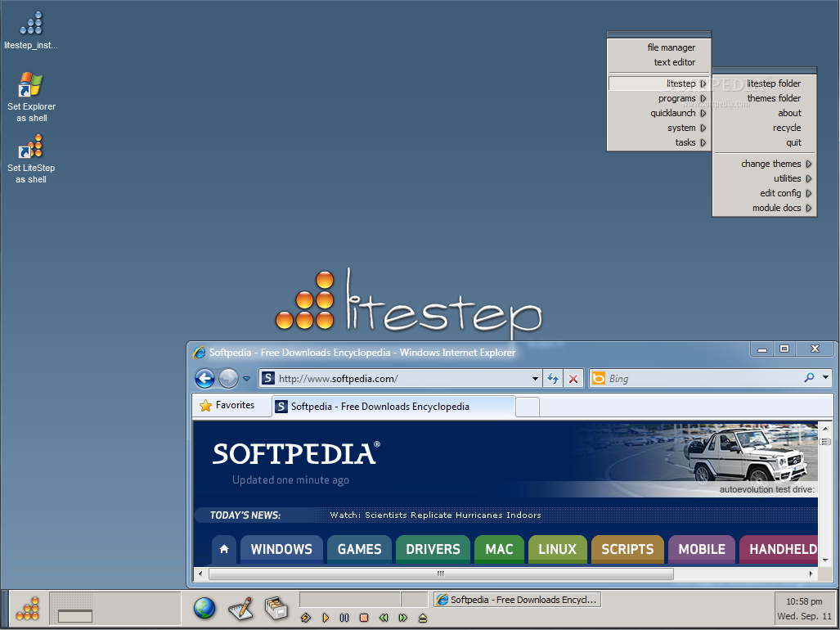Select the Set Explorer as shell shortcut
Image resolution: width=840 pixels, height=630 pixels.
(31, 97)
